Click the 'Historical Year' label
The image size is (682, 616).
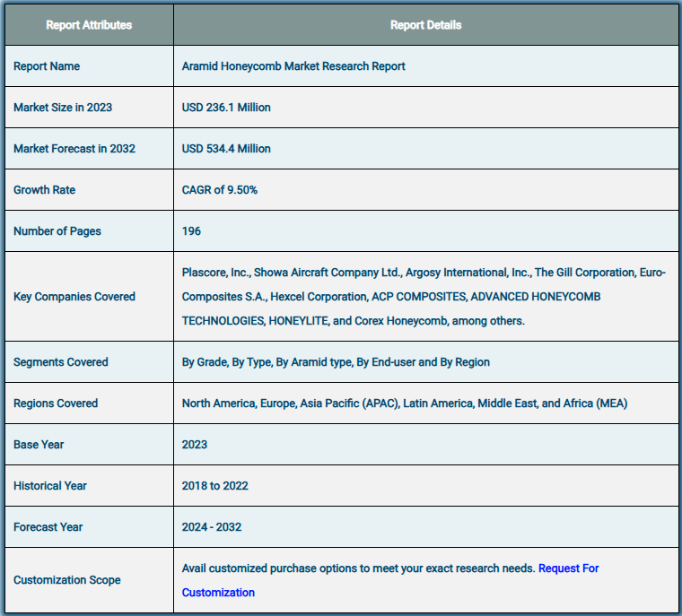coord(50,486)
